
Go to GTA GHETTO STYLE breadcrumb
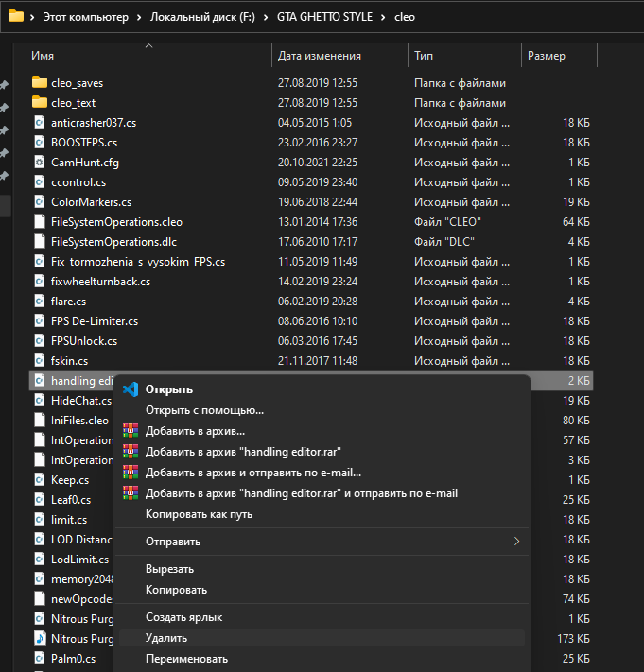click(x=324, y=17)
